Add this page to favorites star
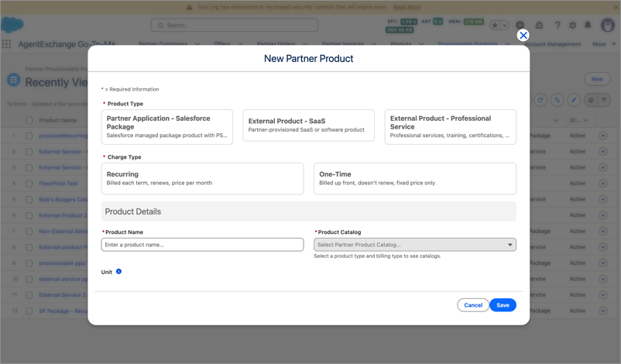The image size is (621, 364). tap(495, 26)
